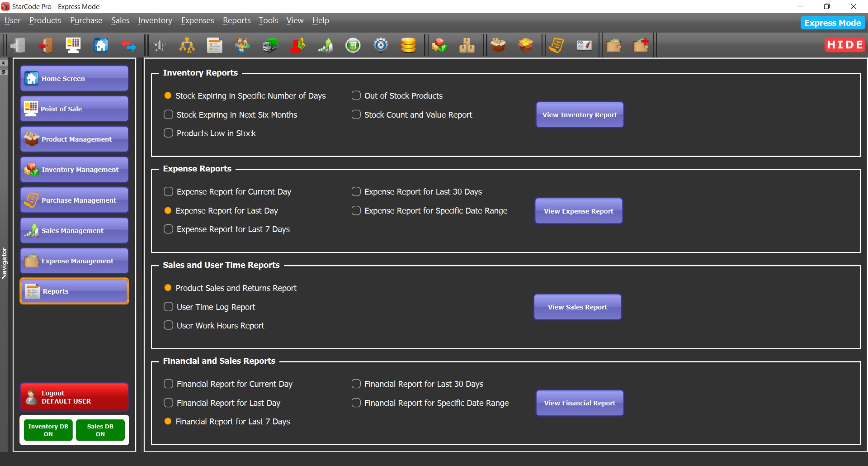Open the Point of Sale terminal icon
Screen dimensions: 868x466
(73, 45)
